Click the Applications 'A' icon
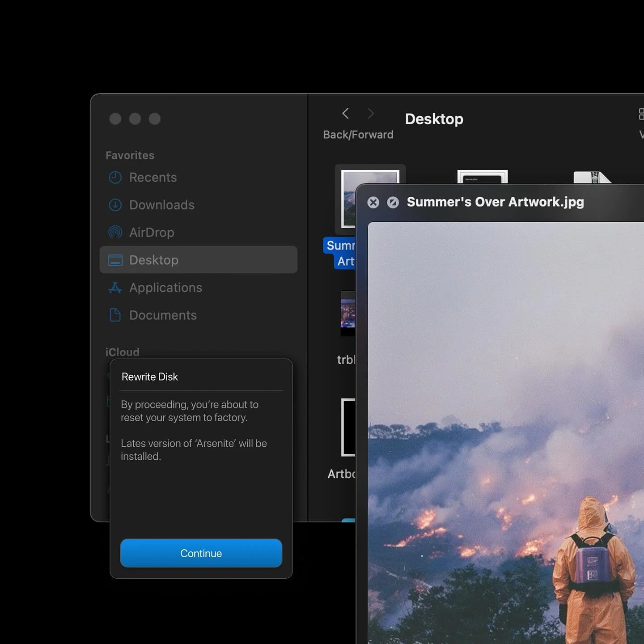This screenshot has width=644, height=644. click(x=115, y=288)
